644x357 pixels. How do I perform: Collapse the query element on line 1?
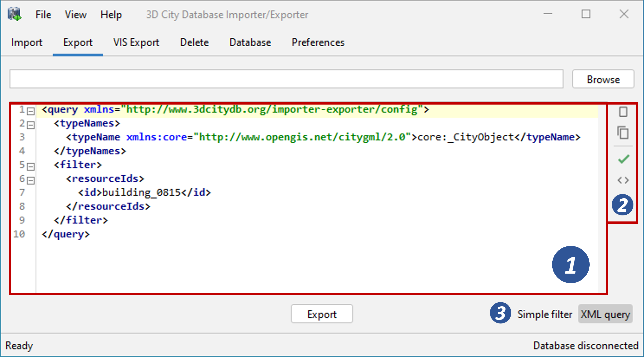pos(31,111)
